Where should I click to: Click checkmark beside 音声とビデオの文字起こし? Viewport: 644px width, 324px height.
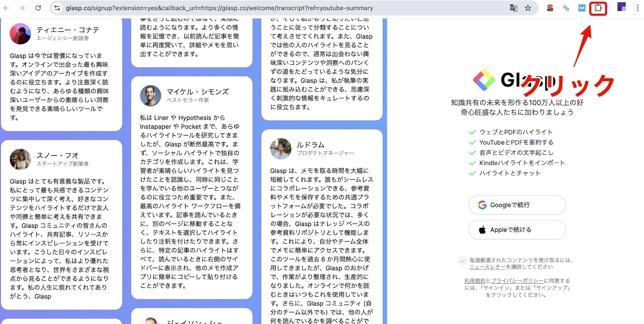tap(473, 153)
